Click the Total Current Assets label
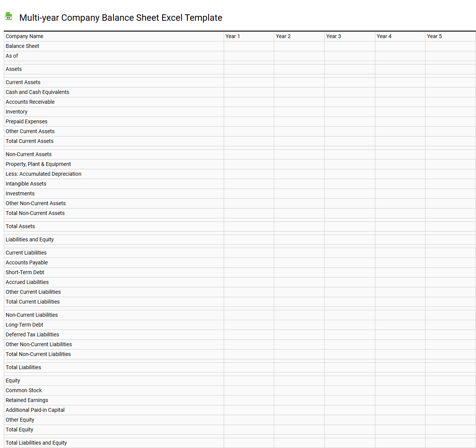Screen dimensions: 476x448 pos(29,141)
